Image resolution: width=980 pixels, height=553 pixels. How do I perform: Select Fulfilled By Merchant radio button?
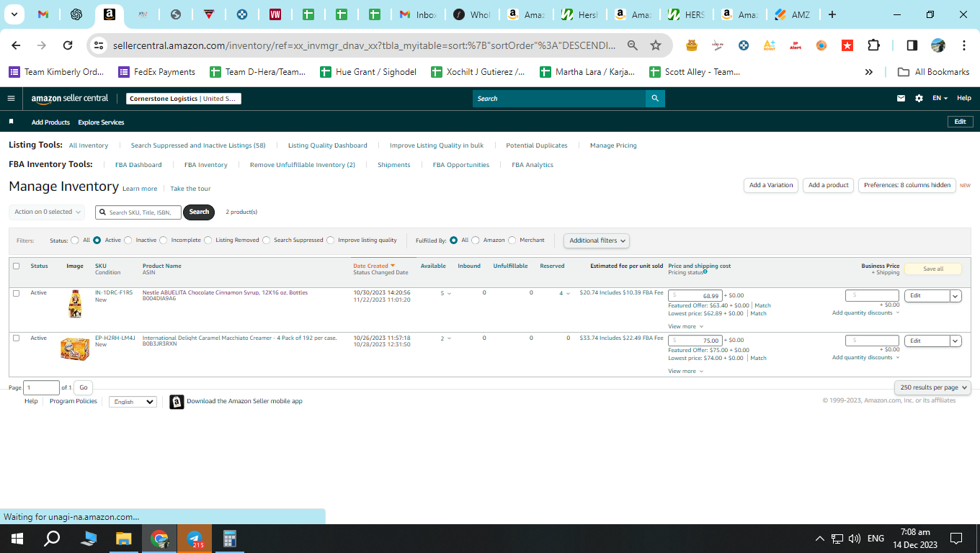tap(512, 240)
